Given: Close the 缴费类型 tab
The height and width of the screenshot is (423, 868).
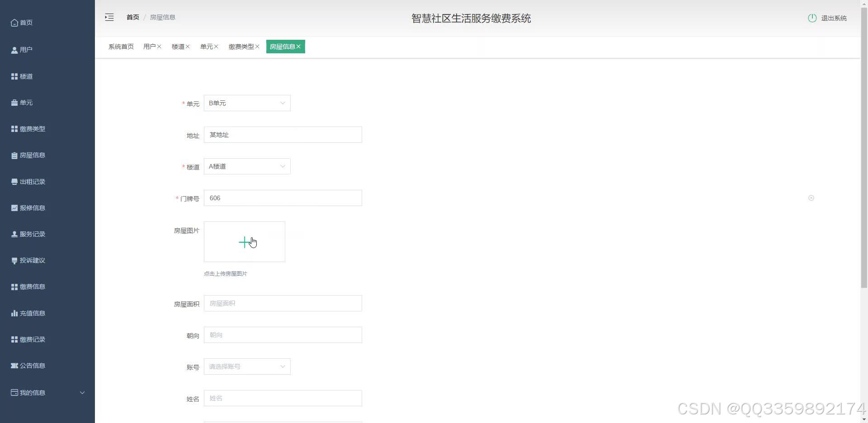Looking at the screenshot, I should [x=257, y=47].
